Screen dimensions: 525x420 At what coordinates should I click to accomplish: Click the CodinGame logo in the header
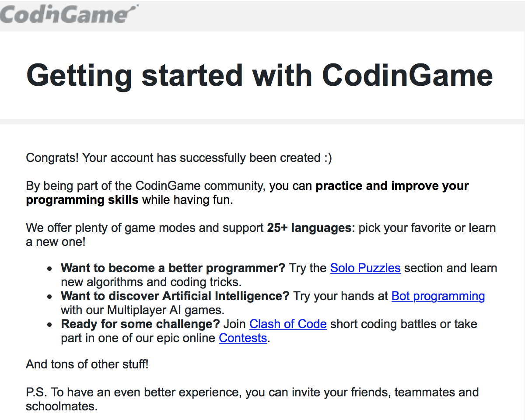pyautogui.click(x=69, y=14)
